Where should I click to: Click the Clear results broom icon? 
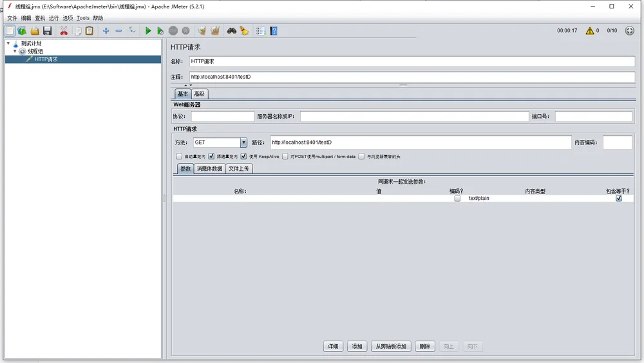[202, 31]
